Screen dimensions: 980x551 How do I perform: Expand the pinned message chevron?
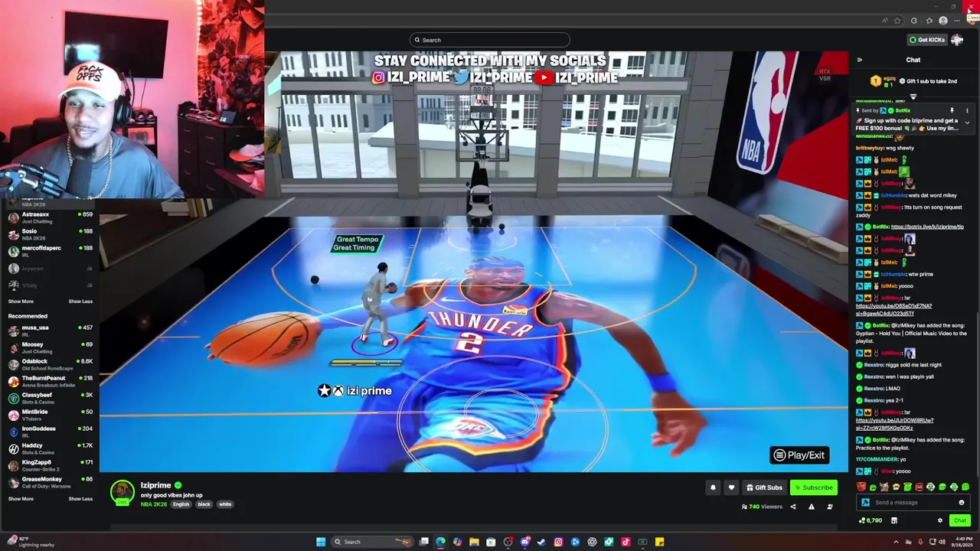967,122
